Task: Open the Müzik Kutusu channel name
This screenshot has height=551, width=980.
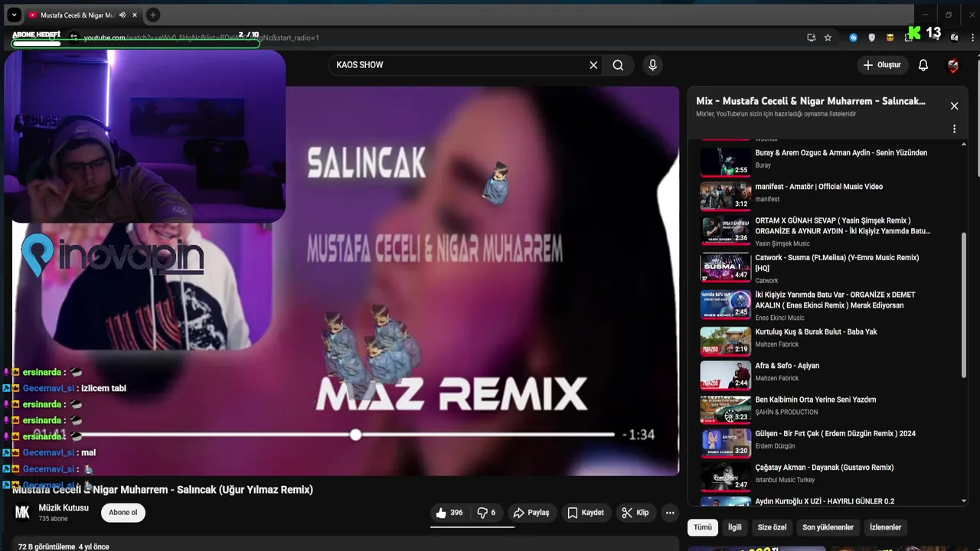Action: point(64,508)
